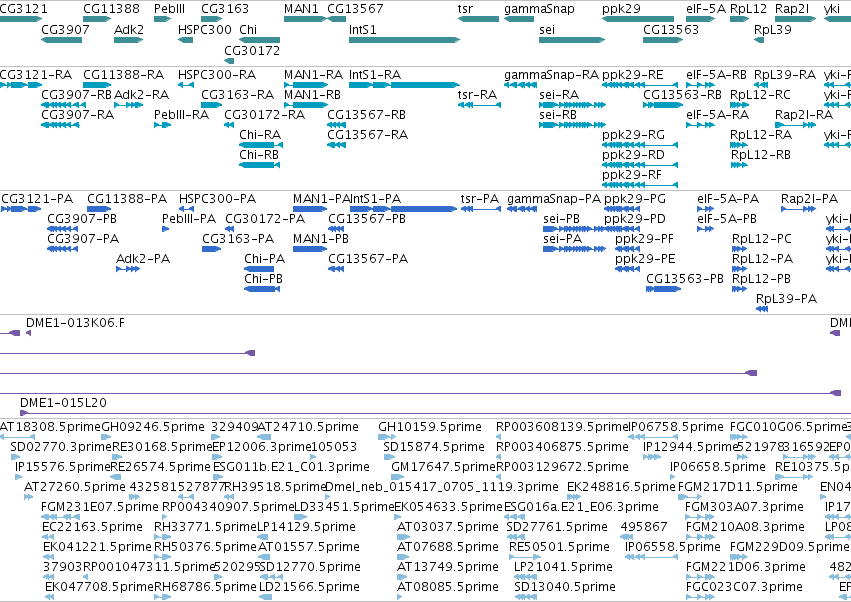This screenshot has width=851, height=602.
Task: Click the CG30172-RA transcript label
Action: click(264, 115)
